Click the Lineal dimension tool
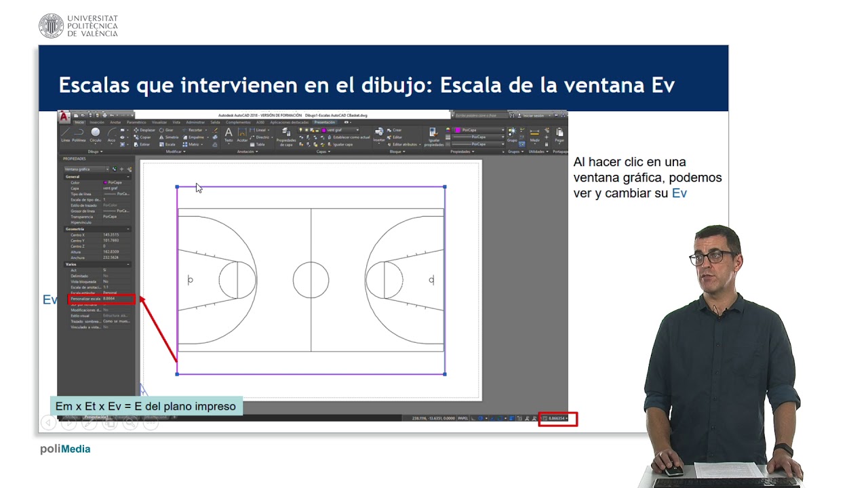This screenshot has width=868, height=488. 258,130
